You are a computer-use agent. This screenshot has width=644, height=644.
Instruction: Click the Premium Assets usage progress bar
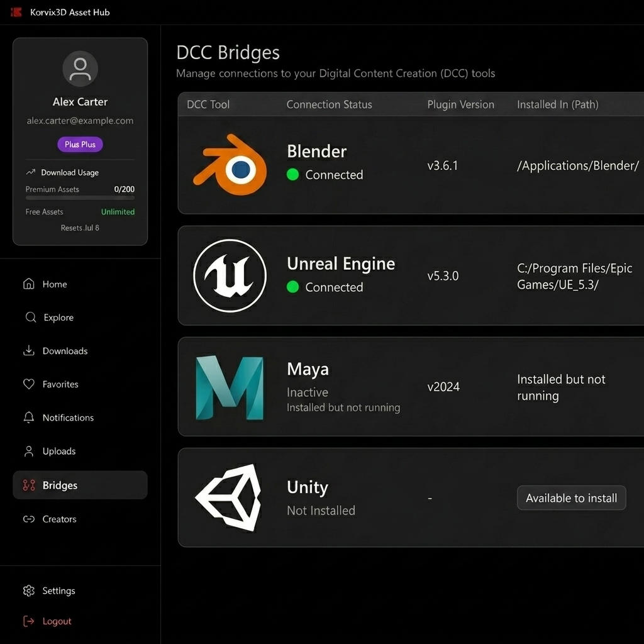80,198
